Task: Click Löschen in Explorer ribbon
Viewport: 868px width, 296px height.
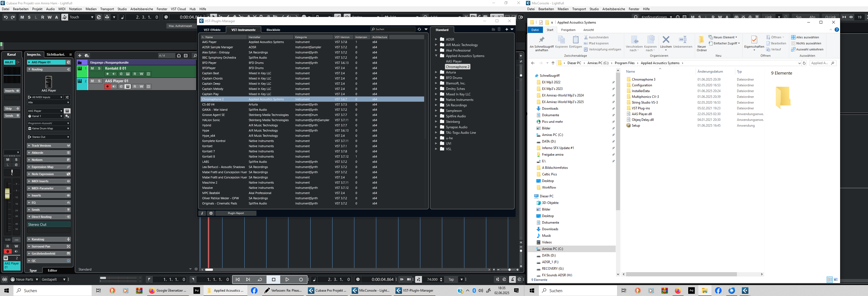Action: coord(666,43)
